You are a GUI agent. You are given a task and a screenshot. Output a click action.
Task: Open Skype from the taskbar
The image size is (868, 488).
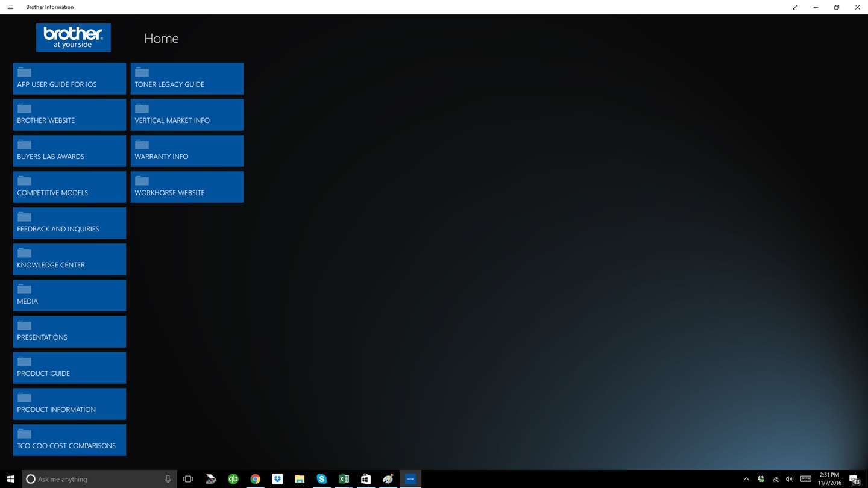tap(322, 479)
